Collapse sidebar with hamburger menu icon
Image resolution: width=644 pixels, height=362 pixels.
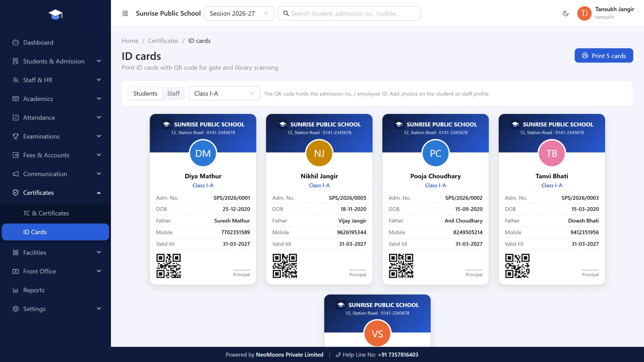coord(125,13)
